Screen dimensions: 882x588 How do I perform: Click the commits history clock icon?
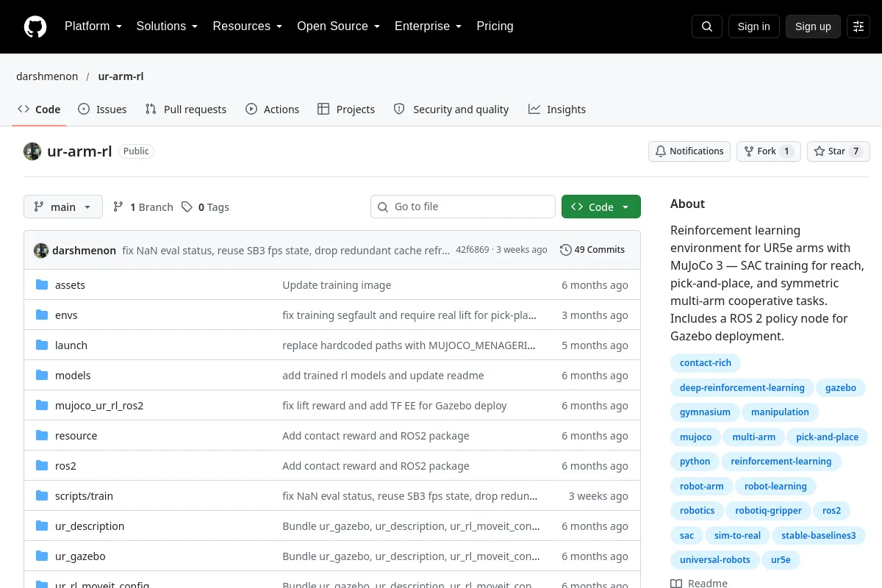[565, 250]
